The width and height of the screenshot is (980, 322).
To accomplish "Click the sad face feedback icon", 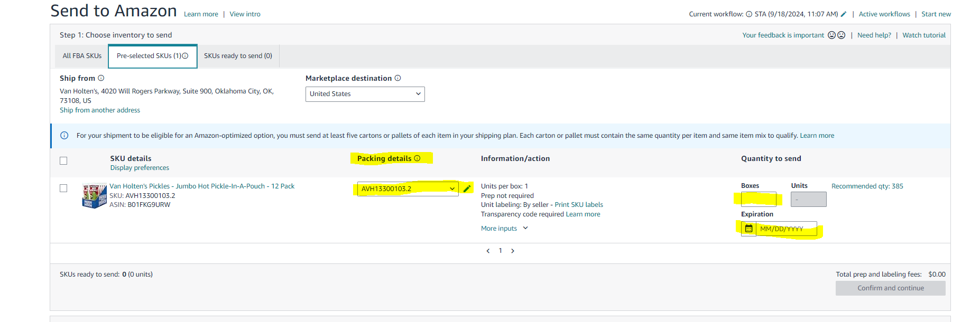I will (841, 35).
